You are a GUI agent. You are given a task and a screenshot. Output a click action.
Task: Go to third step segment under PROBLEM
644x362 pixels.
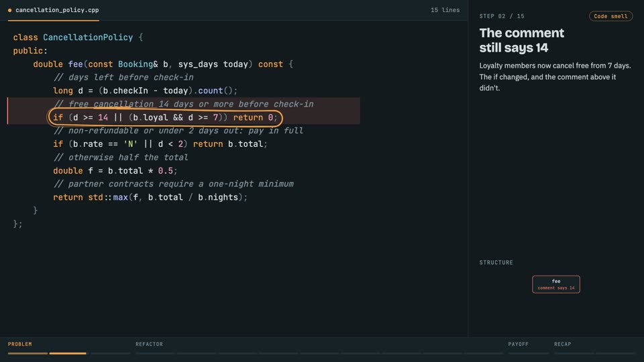pos(111,353)
